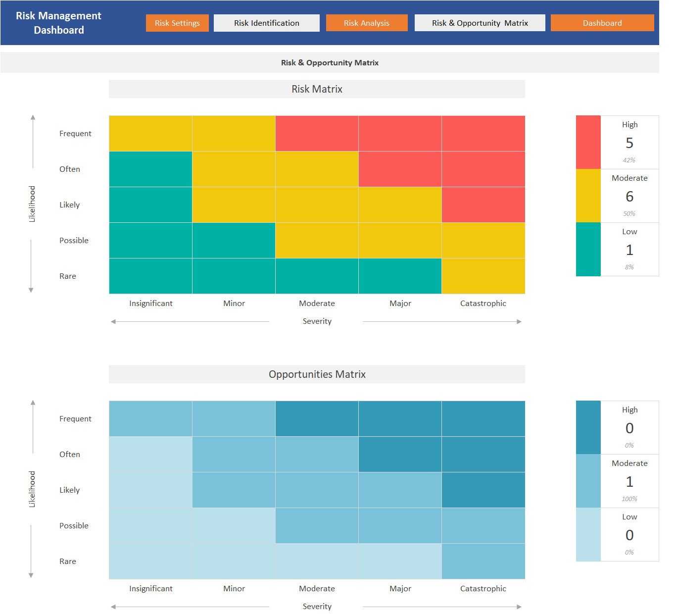
Task: Go to the Risk Analysis tab
Action: pyautogui.click(x=367, y=23)
